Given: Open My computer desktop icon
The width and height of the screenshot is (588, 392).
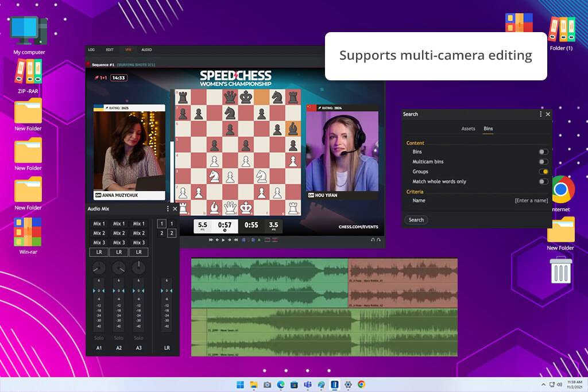Looking at the screenshot, I should (x=29, y=36).
